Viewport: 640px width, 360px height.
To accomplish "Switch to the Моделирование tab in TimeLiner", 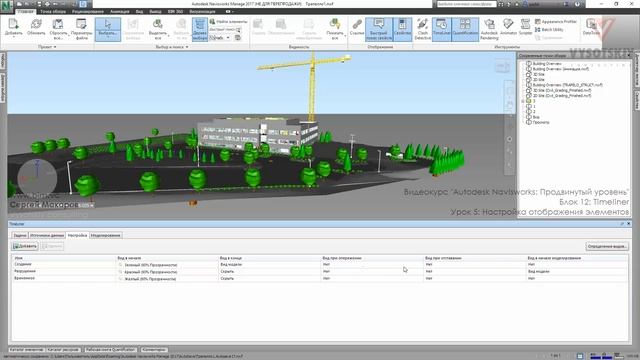I will (105, 236).
